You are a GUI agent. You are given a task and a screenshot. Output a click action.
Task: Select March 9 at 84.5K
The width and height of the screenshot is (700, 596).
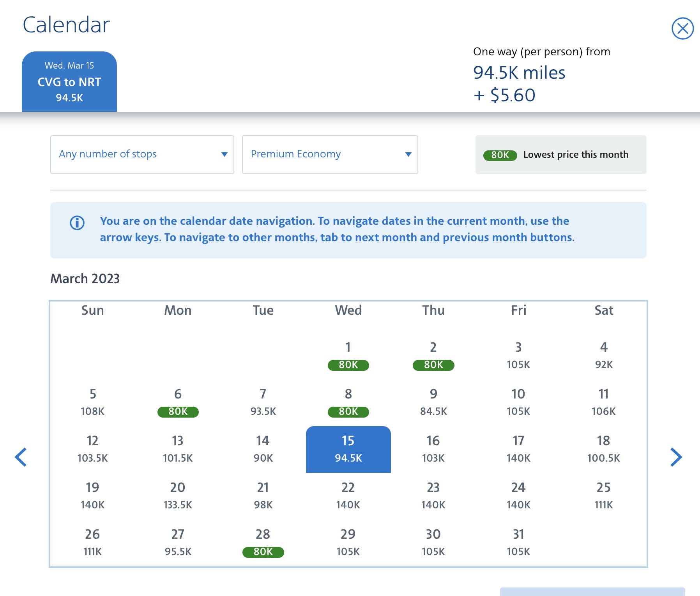[433, 403]
